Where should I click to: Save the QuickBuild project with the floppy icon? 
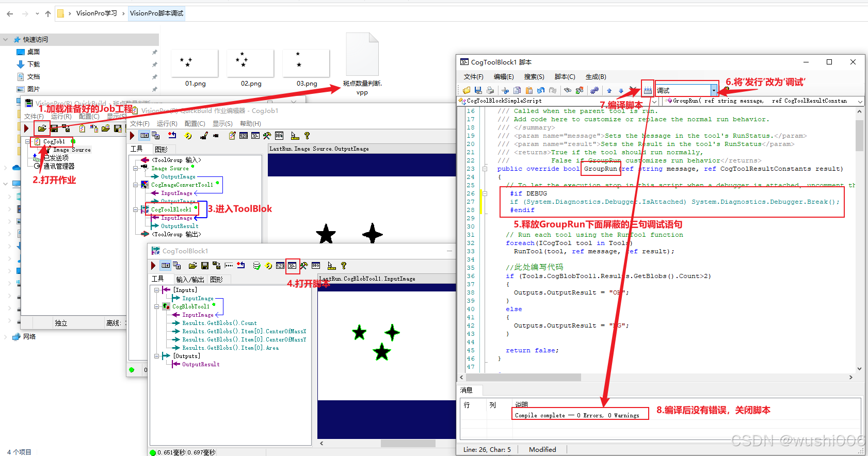coord(54,128)
